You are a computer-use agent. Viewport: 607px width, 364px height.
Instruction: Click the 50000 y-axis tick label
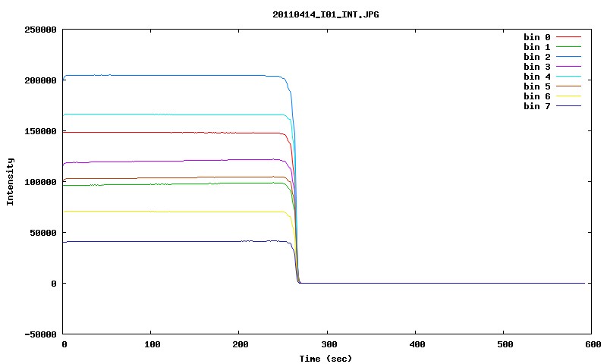[43, 233]
